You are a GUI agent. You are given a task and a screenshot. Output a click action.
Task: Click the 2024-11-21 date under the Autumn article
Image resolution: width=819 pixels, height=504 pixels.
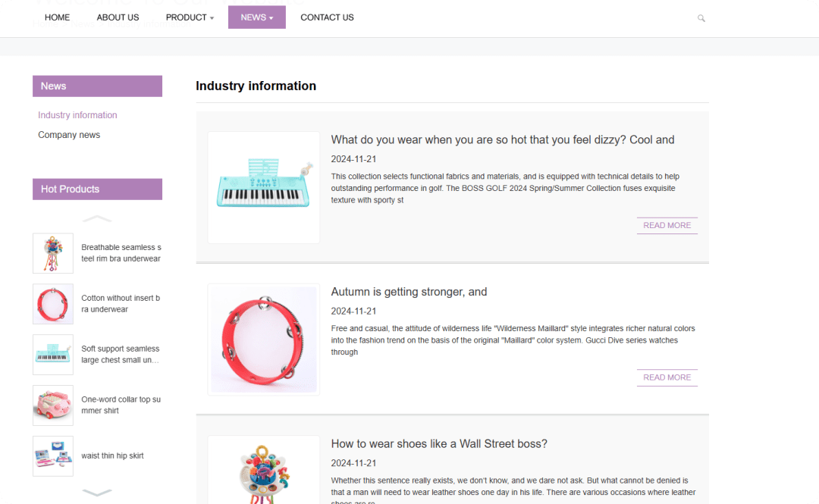pos(353,311)
